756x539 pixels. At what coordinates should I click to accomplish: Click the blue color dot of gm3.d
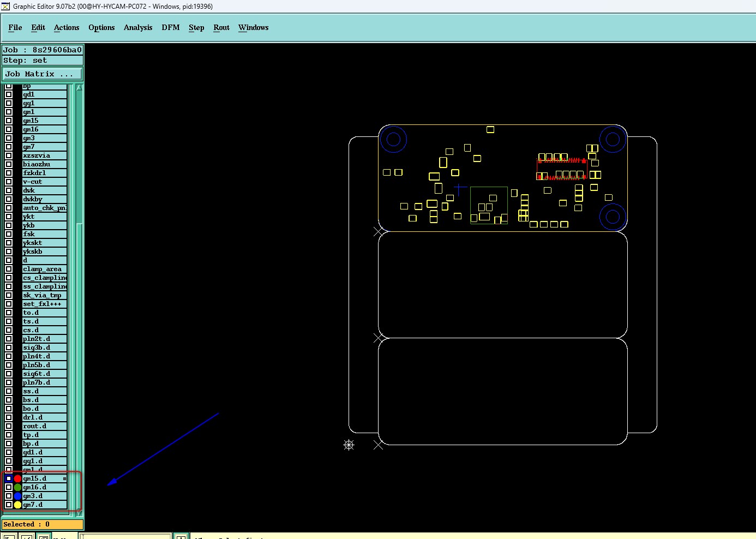pos(17,496)
